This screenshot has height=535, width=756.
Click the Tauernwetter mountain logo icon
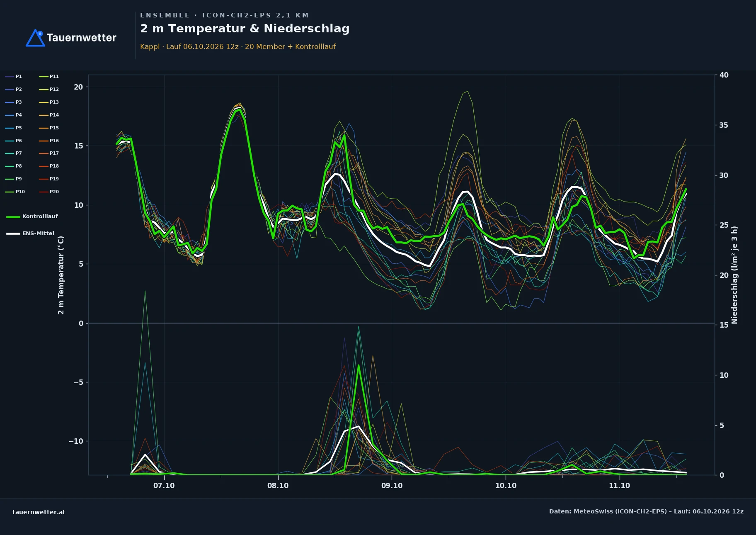click(35, 38)
